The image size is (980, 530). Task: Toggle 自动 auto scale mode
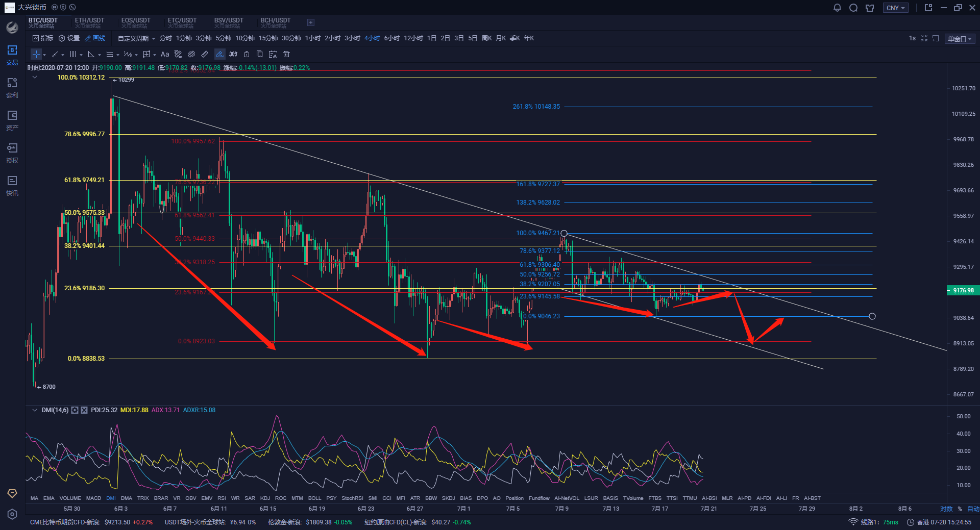coord(973,509)
